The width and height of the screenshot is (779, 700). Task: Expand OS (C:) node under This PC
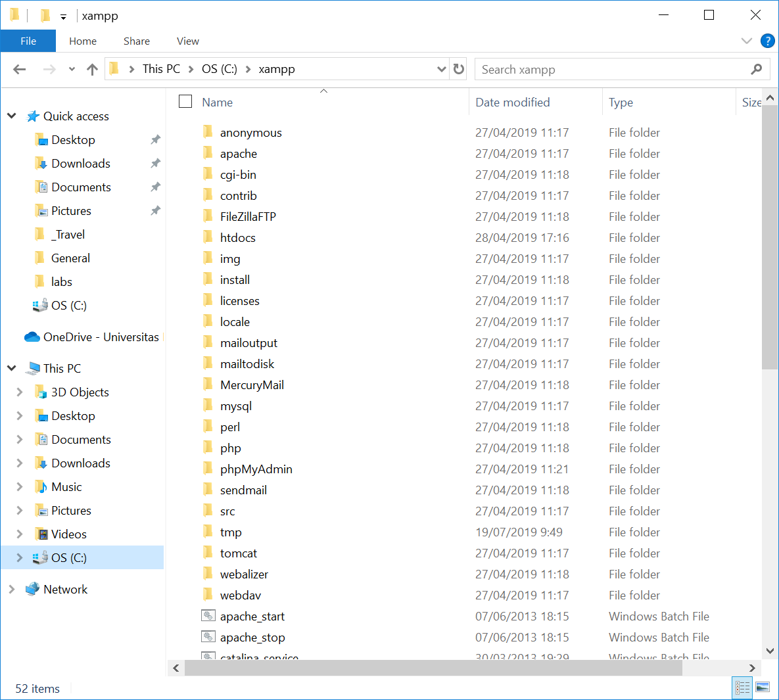click(x=19, y=558)
